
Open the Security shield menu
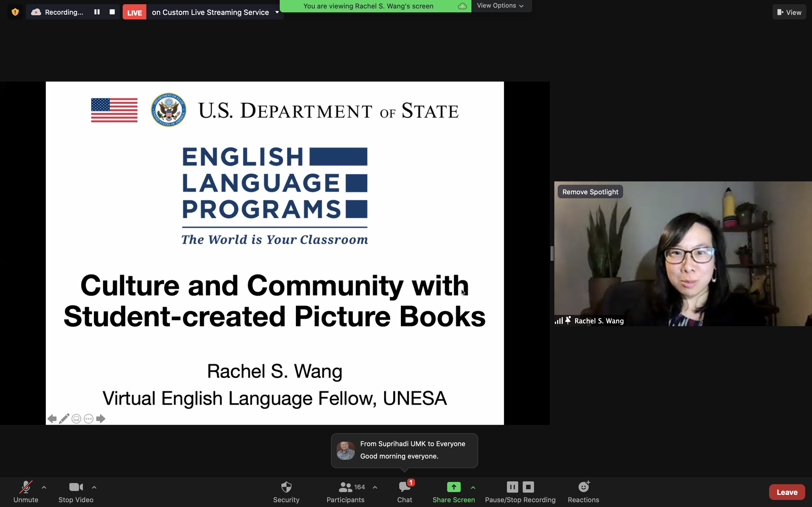pos(286,492)
